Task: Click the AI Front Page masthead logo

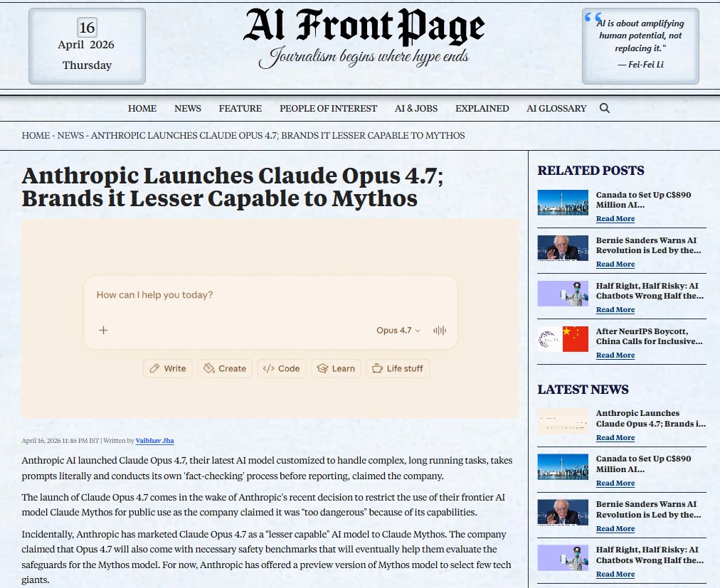Action: point(364,26)
